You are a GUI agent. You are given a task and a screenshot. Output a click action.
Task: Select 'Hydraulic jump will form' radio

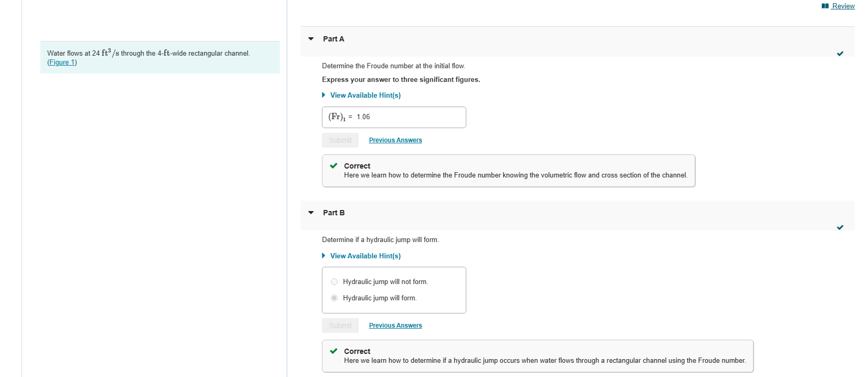334,298
